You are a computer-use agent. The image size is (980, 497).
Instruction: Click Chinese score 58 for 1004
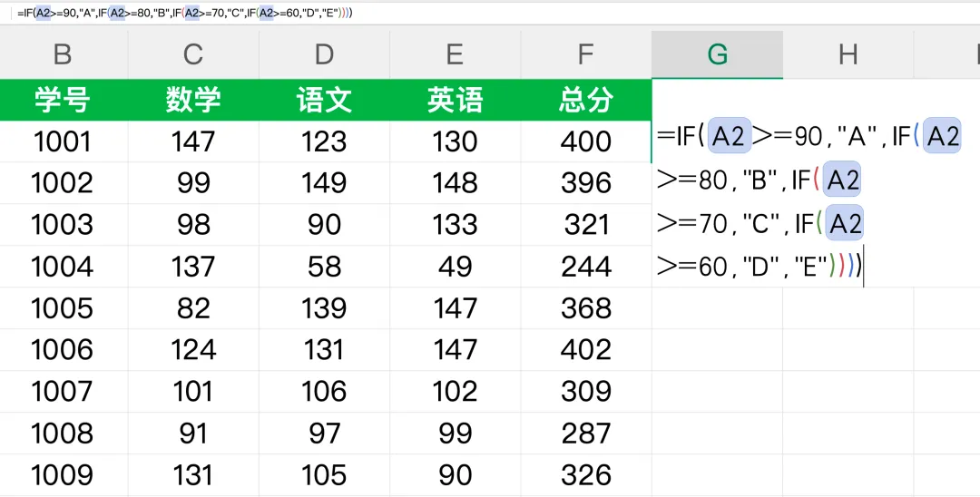(324, 267)
